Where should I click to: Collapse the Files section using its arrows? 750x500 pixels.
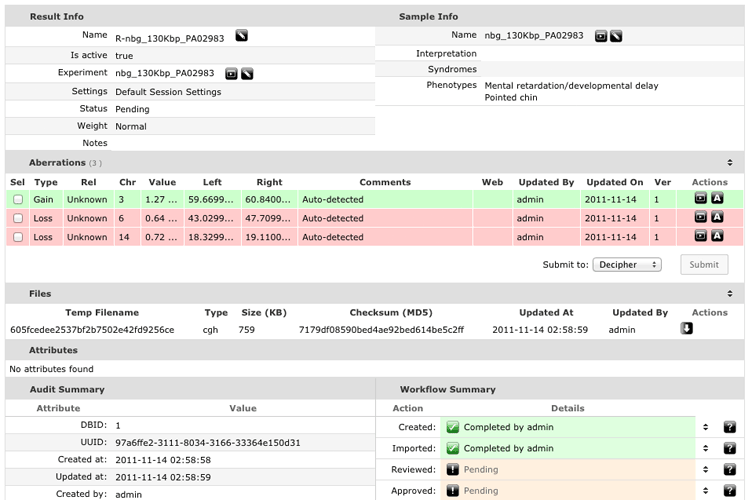tap(729, 294)
